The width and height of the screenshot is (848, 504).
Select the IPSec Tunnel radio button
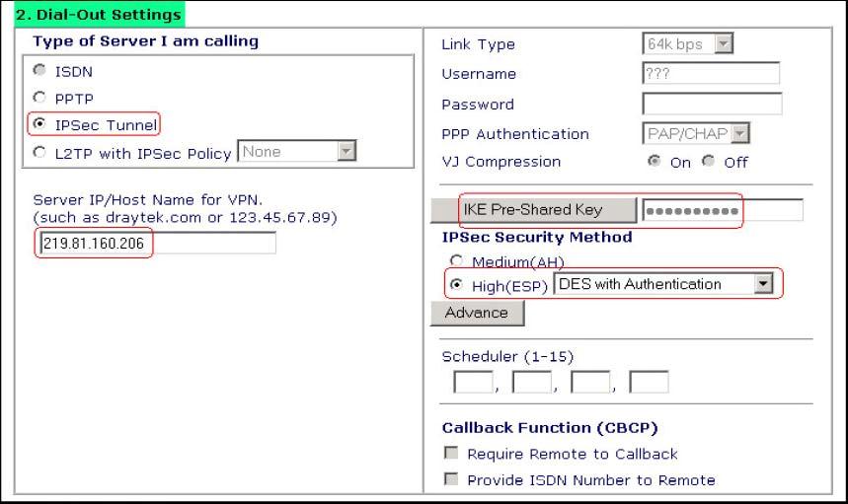(39, 125)
